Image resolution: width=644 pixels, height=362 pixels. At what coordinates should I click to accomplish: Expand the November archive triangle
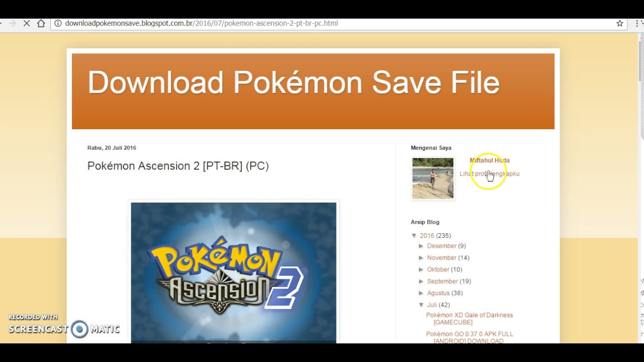pyautogui.click(x=422, y=258)
